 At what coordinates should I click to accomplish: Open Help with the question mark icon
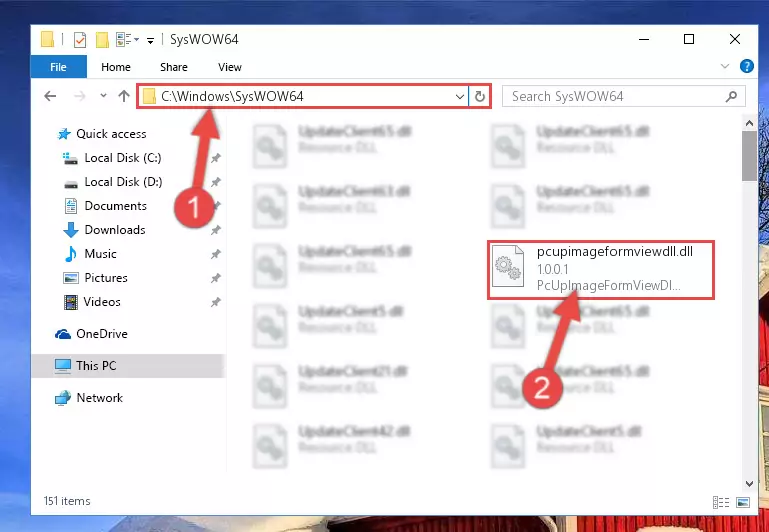click(746, 66)
